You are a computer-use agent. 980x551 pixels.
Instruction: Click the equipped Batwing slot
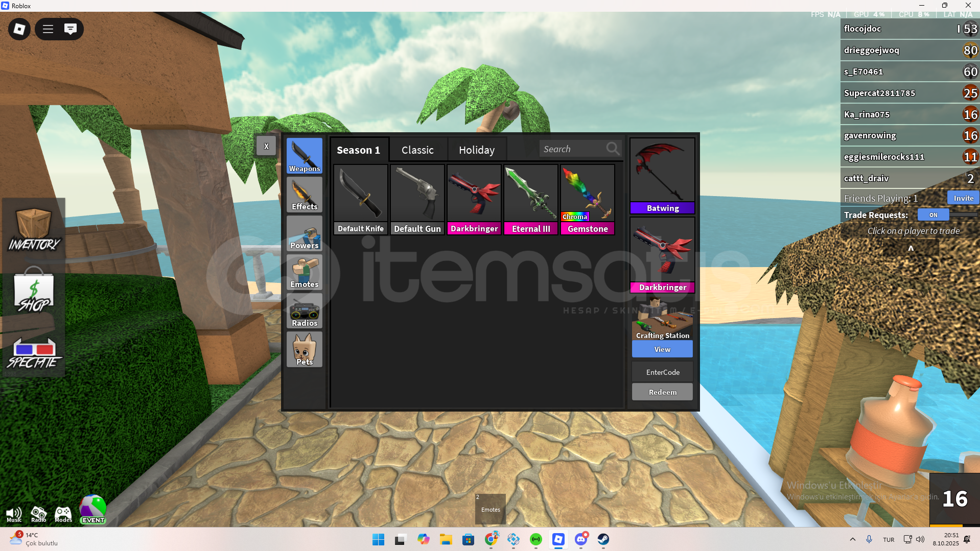[x=663, y=176]
